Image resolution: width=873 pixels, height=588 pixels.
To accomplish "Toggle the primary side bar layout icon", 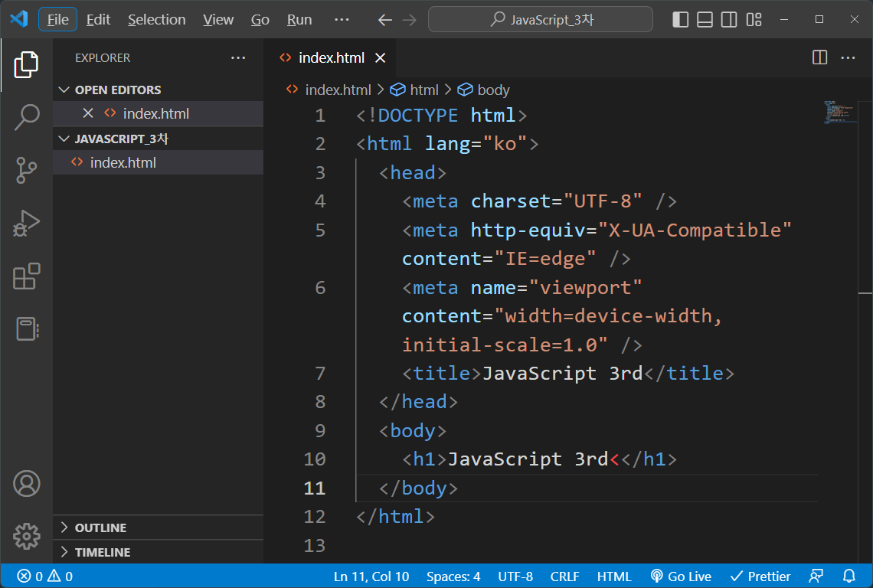I will [680, 19].
